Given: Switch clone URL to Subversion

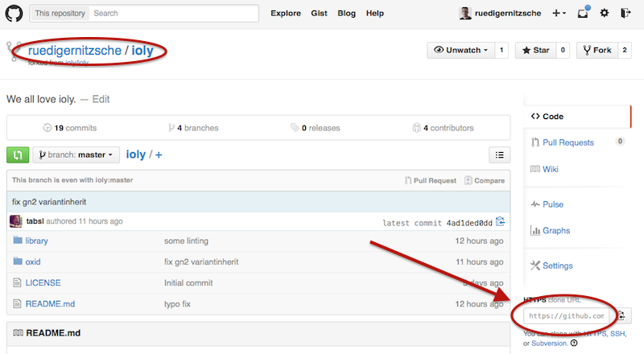Looking at the screenshot, I should (549, 344).
